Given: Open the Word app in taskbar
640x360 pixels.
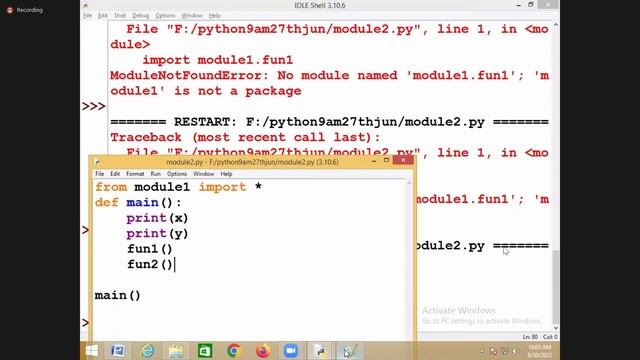Looking at the screenshot, I should 118,351.
